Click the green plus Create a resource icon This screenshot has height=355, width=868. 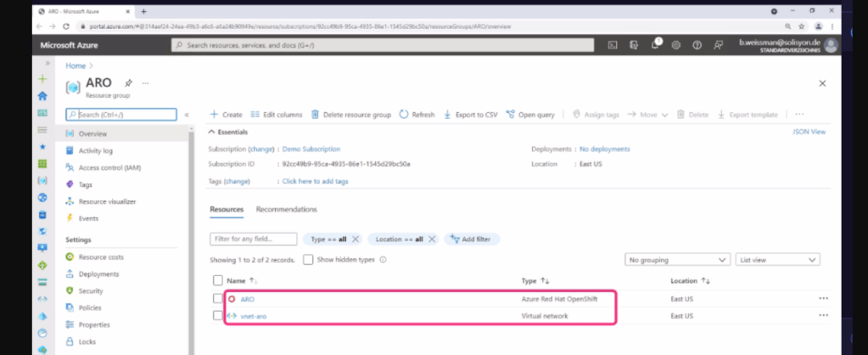[42, 79]
